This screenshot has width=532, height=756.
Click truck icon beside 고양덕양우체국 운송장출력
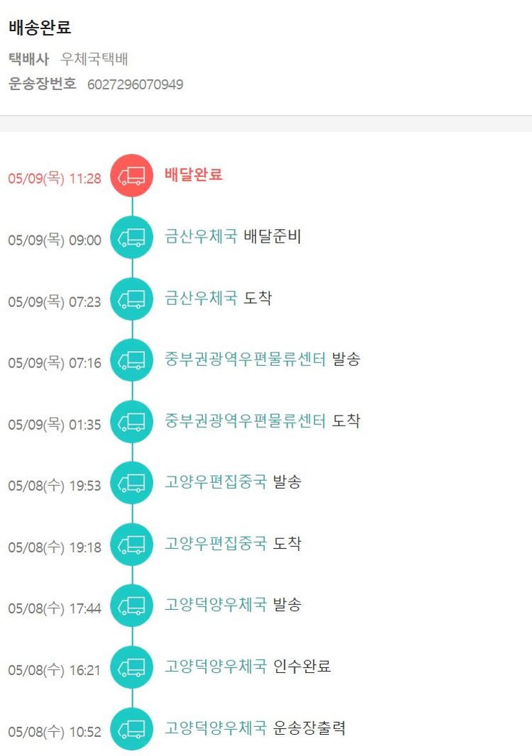[x=132, y=728]
